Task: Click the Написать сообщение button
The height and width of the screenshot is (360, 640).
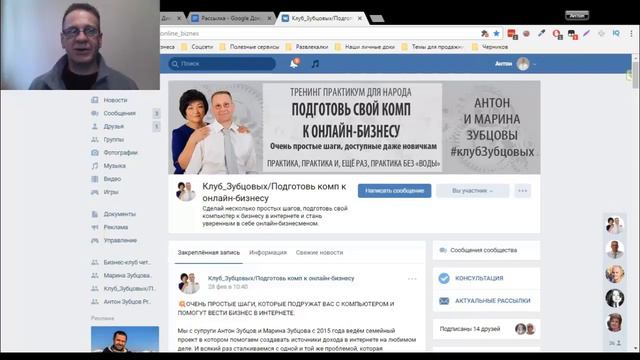Action: click(394, 191)
